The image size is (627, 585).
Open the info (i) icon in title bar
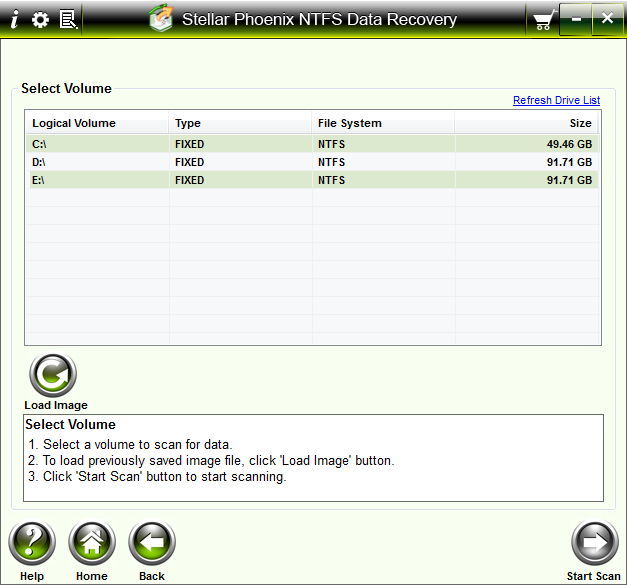14,19
